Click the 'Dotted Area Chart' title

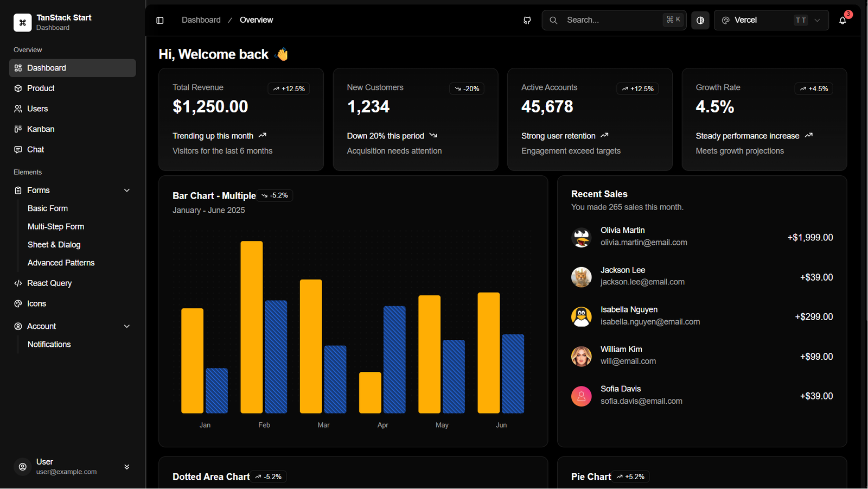211,477
